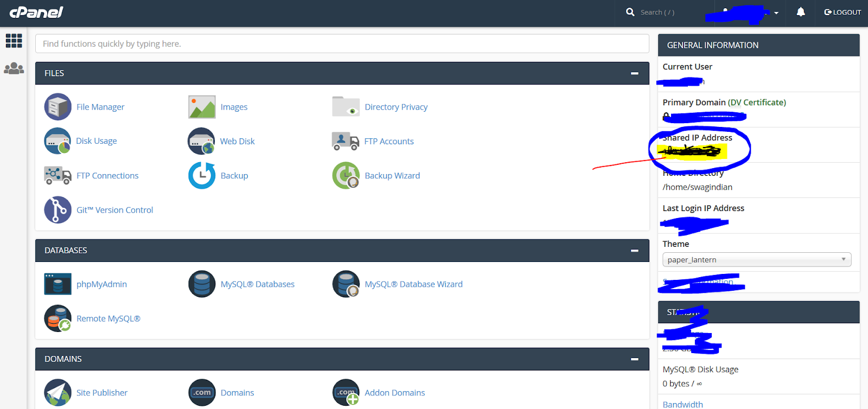868x409 pixels.
Task: Open the Site Publisher icon
Action: pyautogui.click(x=58, y=393)
